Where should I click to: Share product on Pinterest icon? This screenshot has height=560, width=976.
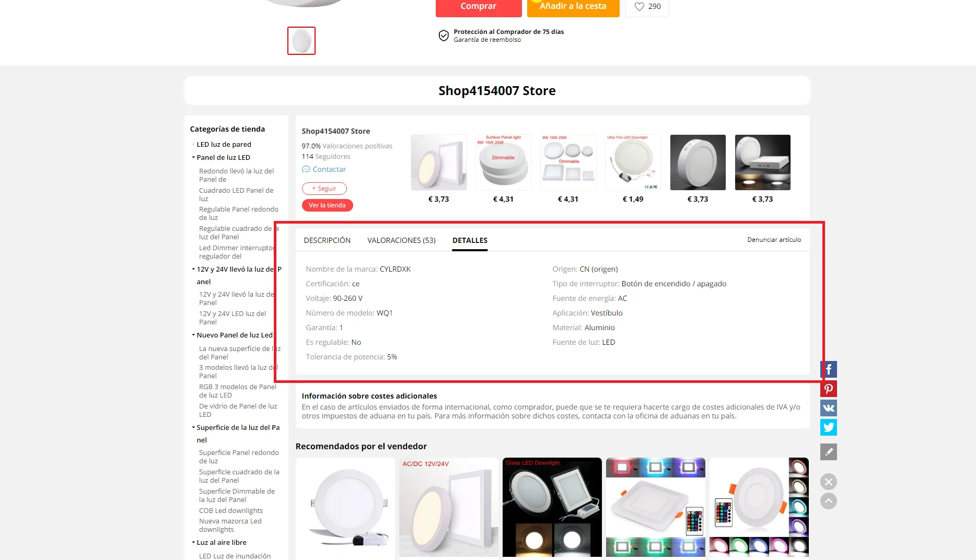pos(829,389)
